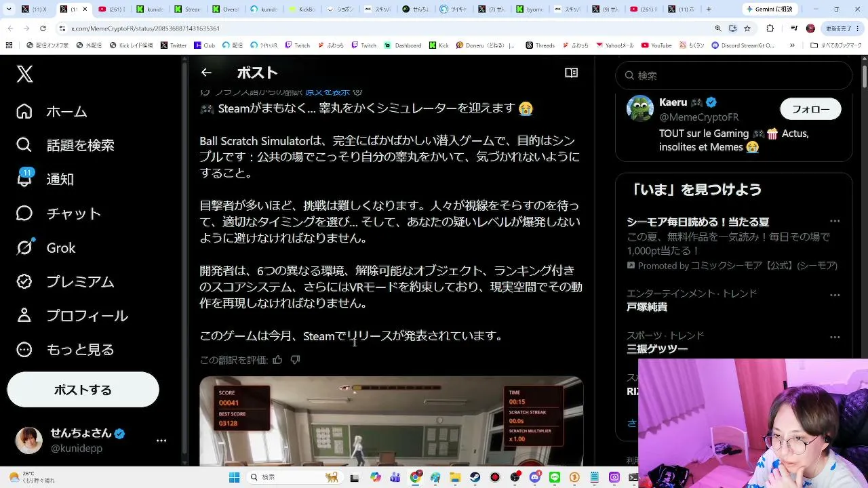
Task: Follow Kaeru with the フォロー button
Action: pyautogui.click(x=810, y=109)
